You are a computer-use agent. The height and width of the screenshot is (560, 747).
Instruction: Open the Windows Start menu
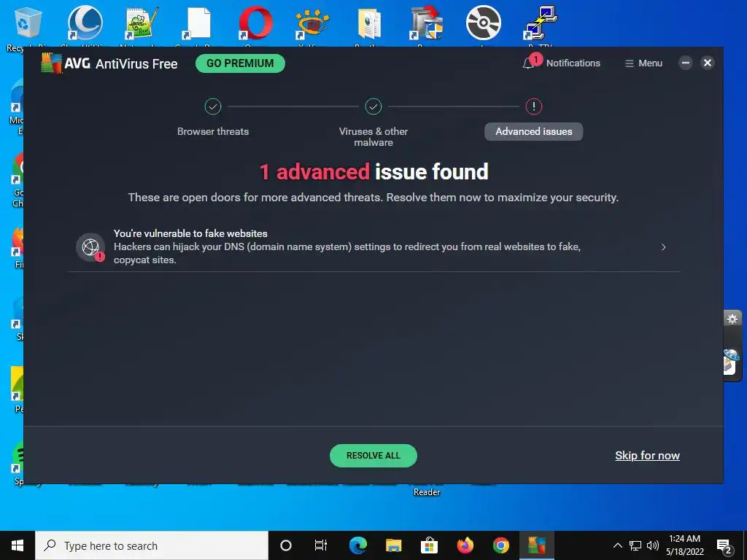pos(18,545)
